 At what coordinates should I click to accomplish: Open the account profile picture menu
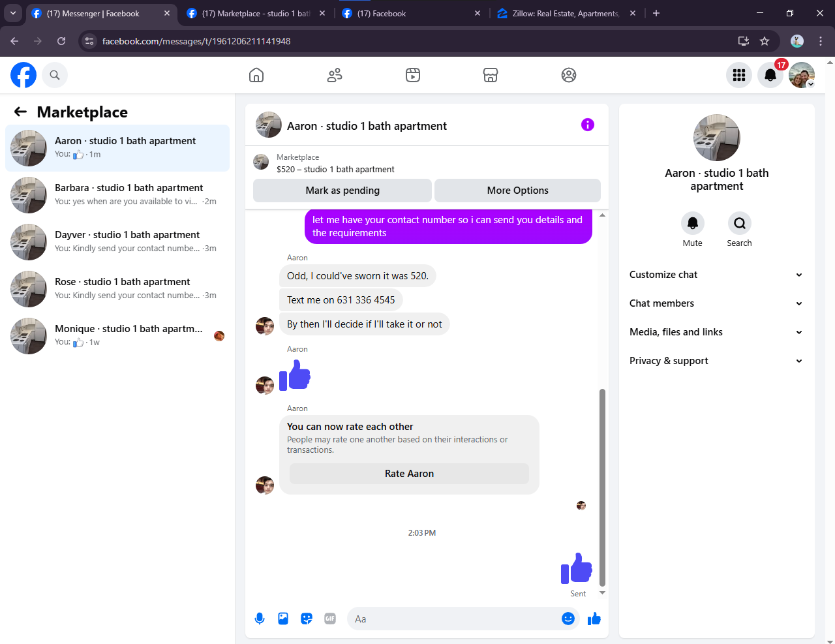802,75
